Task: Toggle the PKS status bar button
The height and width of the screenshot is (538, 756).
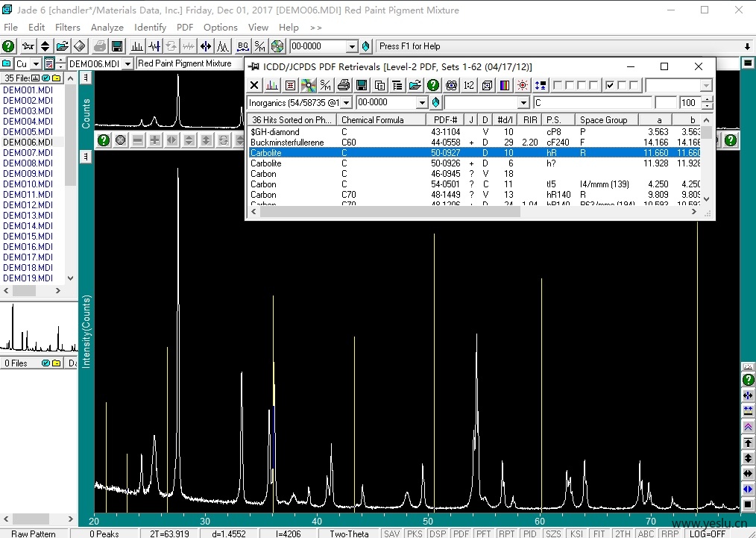Action: click(415, 534)
